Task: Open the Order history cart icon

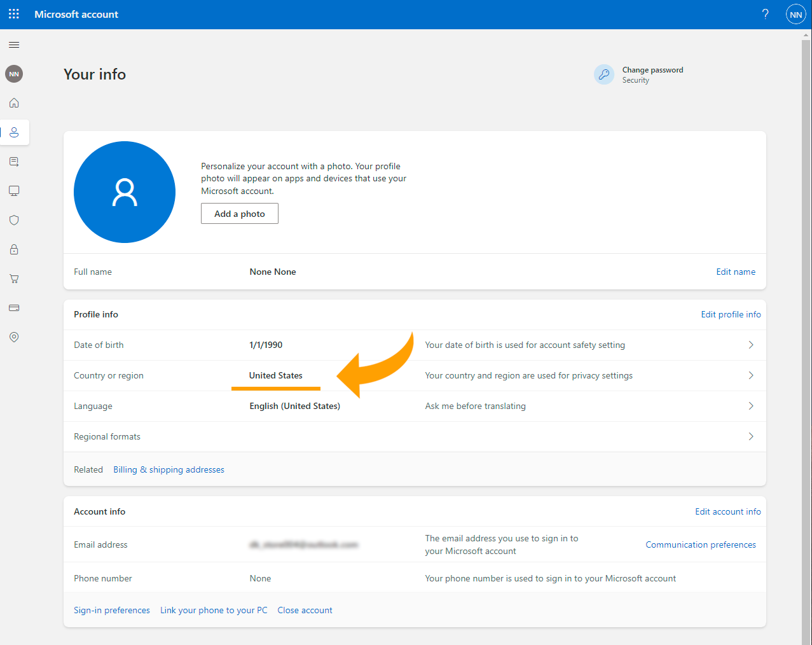Action: [14, 279]
